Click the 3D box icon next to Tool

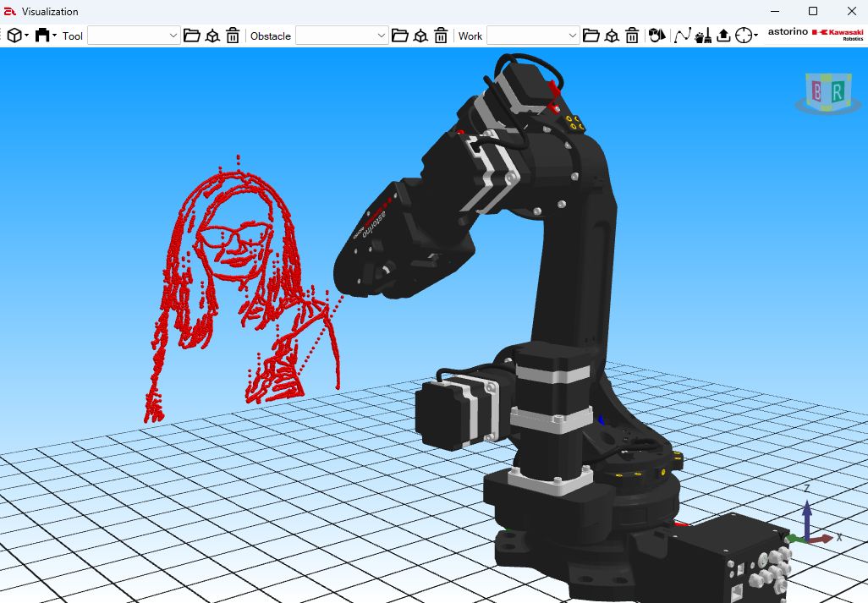212,36
